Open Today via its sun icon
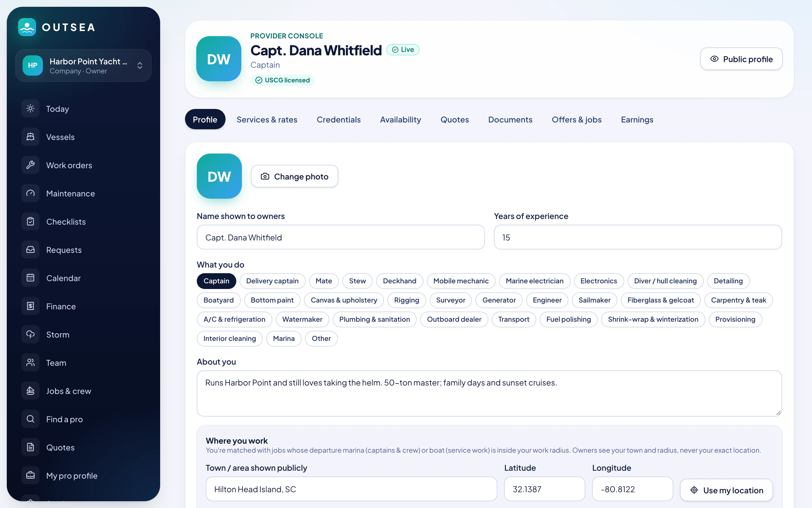Screen dimensions: 812x508 coord(30,109)
